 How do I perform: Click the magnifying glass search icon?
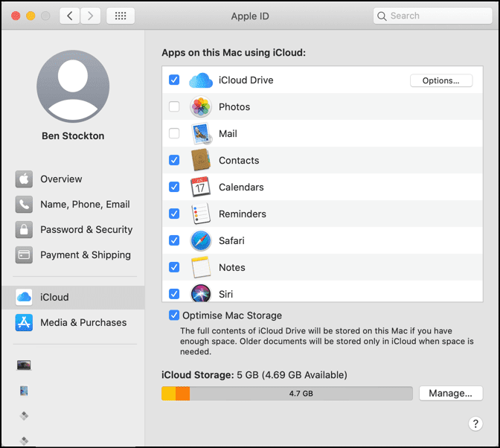pyautogui.click(x=382, y=16)
